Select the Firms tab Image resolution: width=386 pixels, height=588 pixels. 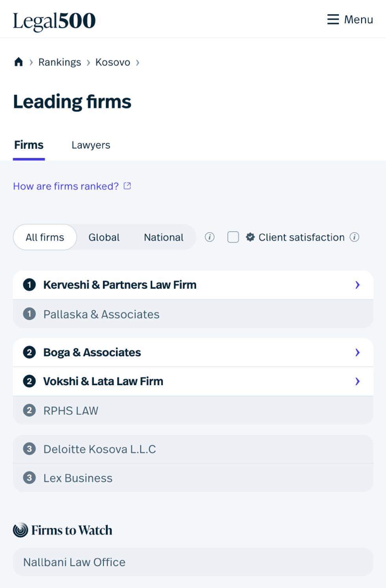click(29, 145)
